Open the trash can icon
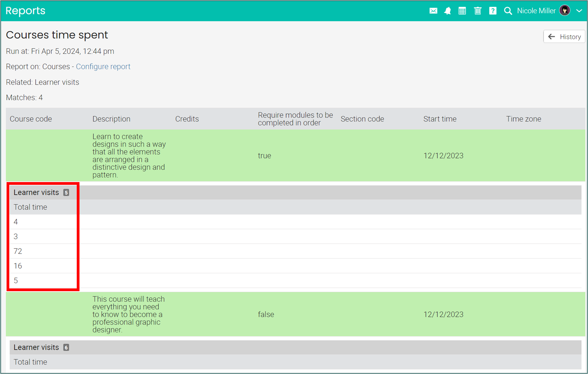Screen dimensions: 588x374 [477, 11]
